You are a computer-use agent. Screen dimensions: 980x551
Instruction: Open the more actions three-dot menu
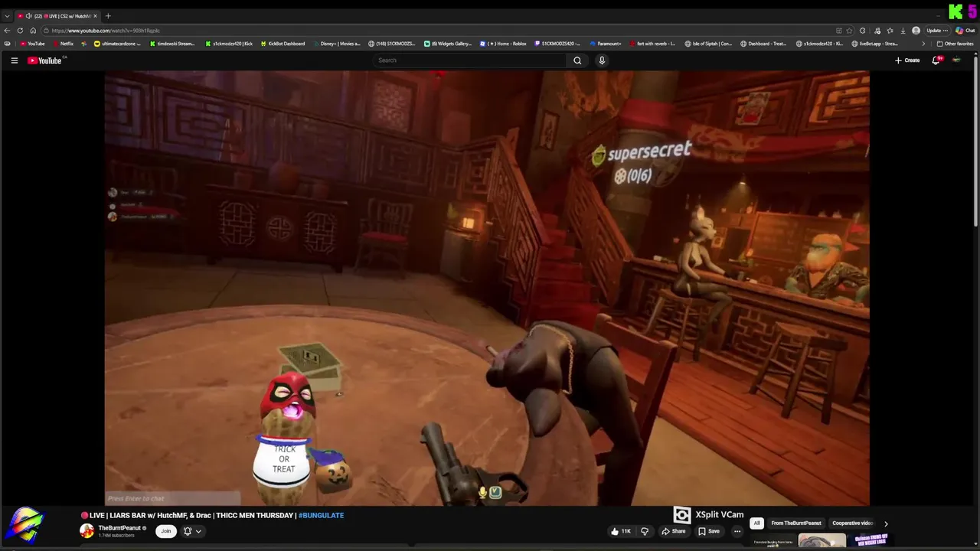[737, 531]
